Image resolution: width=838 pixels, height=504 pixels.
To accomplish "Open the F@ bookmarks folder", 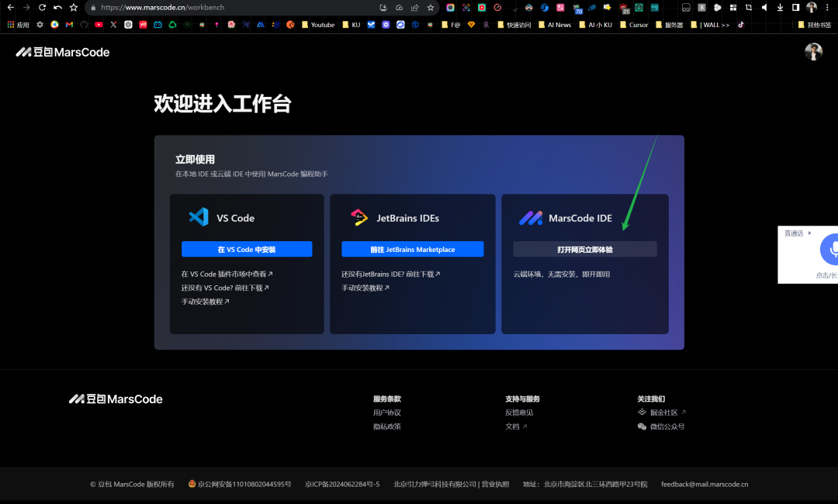I will [x=451, y=25].
